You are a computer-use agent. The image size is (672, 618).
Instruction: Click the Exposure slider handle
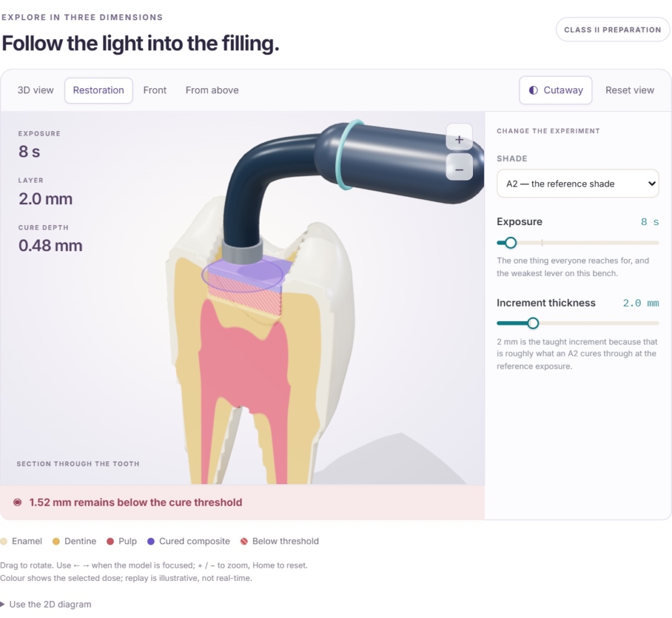click(x=510, y=243)
